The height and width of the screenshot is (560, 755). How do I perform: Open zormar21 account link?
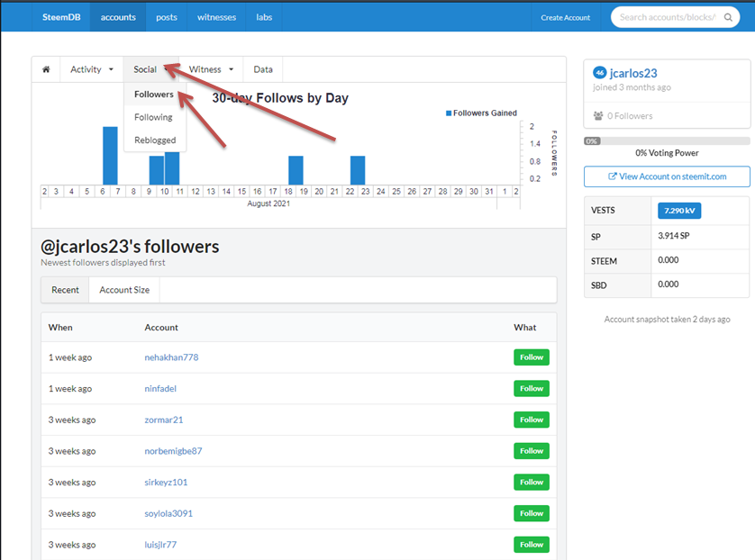point(164,420)
